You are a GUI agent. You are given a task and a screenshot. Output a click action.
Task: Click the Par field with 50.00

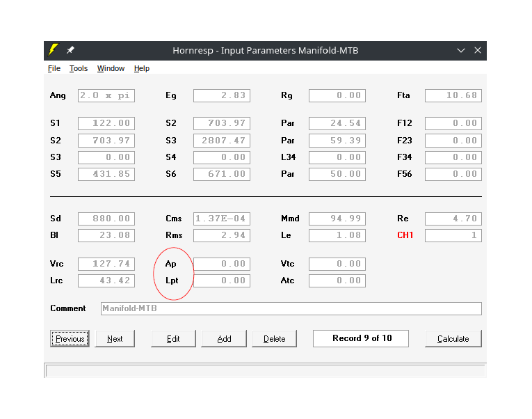pyautogui.click(x=337, y=174)
